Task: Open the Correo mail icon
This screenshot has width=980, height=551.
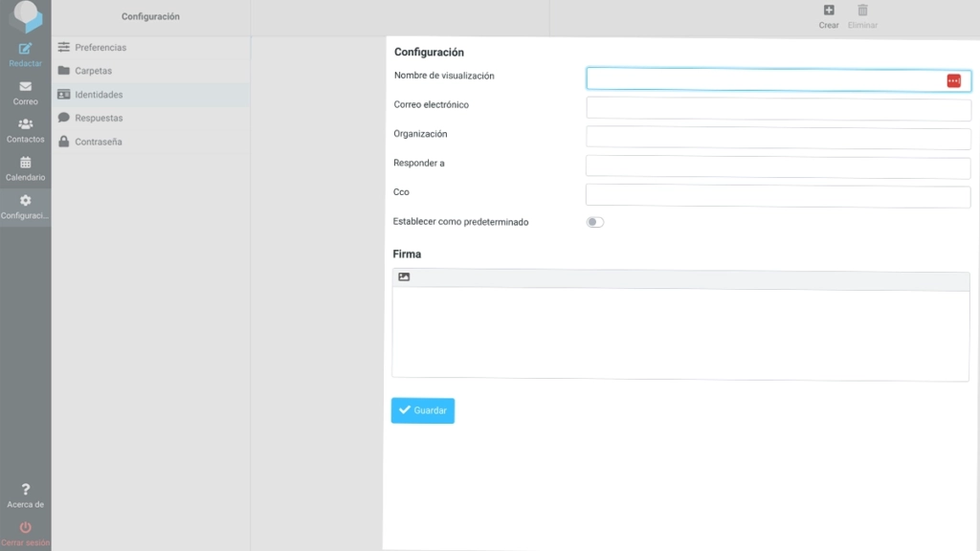Action: (x=25, y=87)
